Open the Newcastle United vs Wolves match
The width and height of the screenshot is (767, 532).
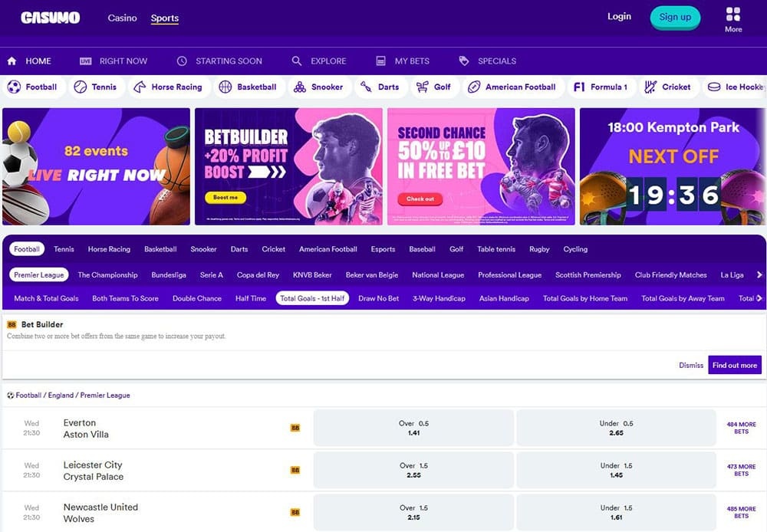100,513
